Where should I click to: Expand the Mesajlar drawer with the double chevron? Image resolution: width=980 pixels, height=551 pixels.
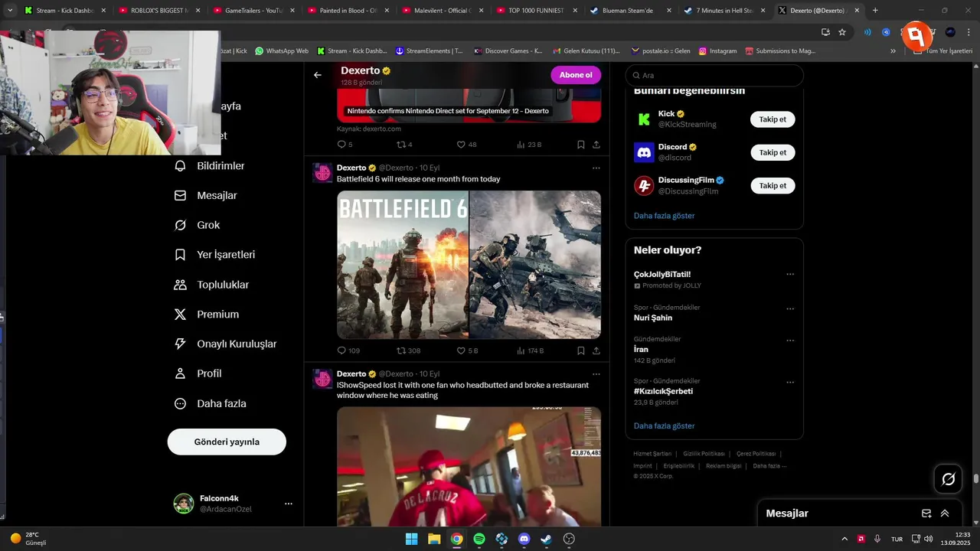pyautogui.click(x=945, y=514)
